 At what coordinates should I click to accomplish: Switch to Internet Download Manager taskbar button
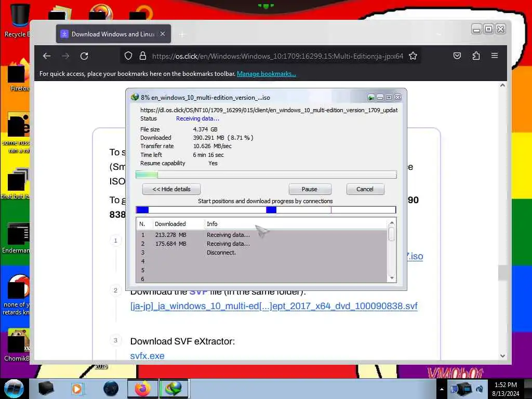tap(174, 389)
